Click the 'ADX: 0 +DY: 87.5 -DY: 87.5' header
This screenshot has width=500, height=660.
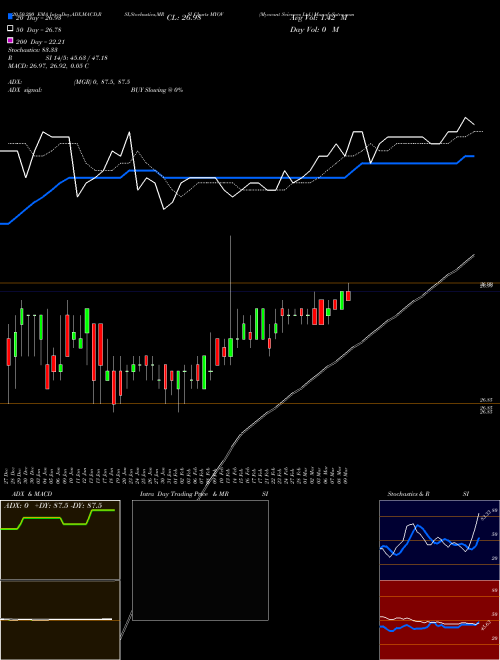(x=53, y=506)
